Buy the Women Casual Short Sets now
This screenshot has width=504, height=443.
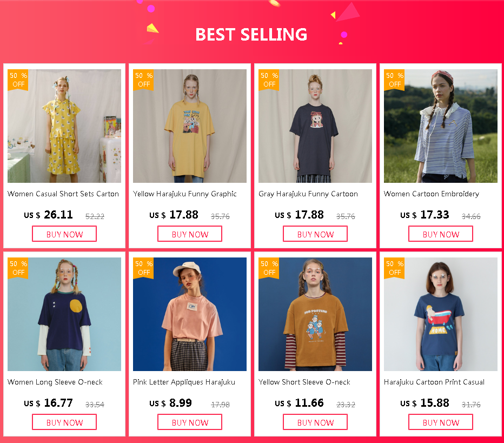coord(64,234)
